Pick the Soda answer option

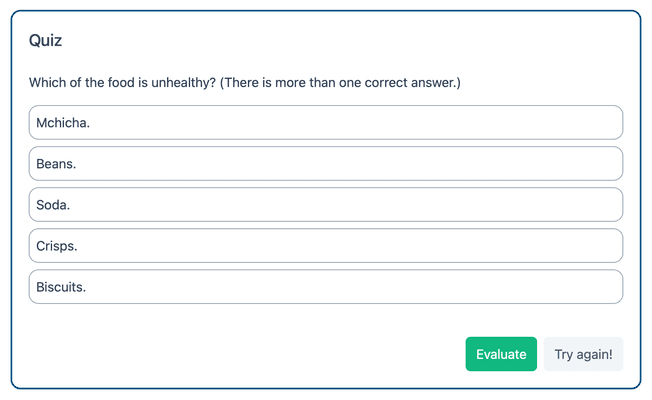325,205
